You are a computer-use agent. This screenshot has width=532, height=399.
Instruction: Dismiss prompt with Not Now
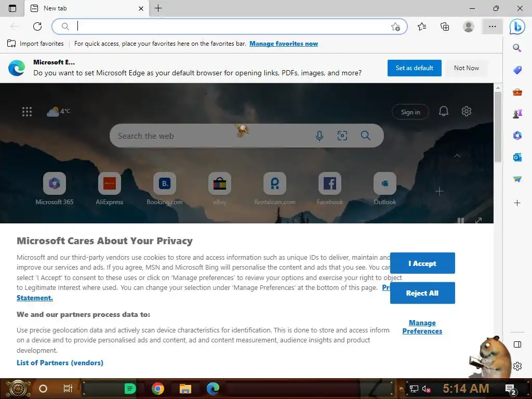(x=467, y=68)
